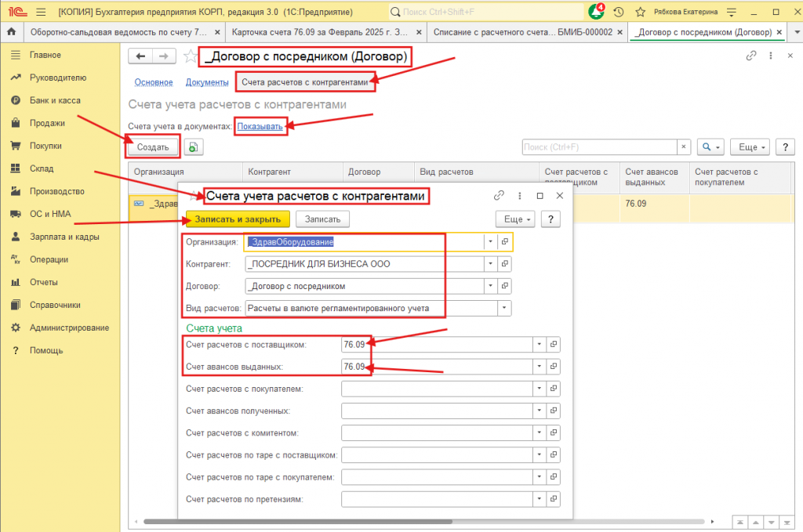Viewport: 803px width, 532px height.
Task: Click the global search field Поиск Ctrl+Shift+F
Action: (486, 11)
